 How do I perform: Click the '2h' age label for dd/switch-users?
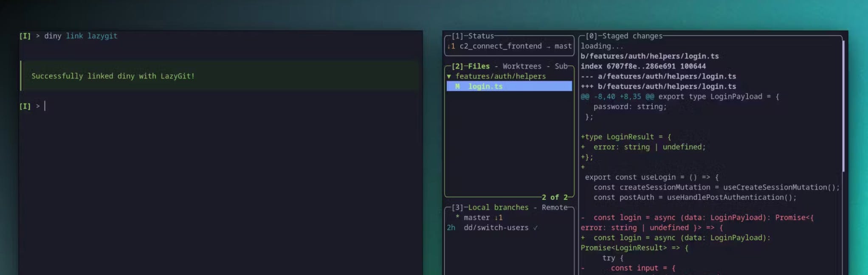[x=451, y=228]
